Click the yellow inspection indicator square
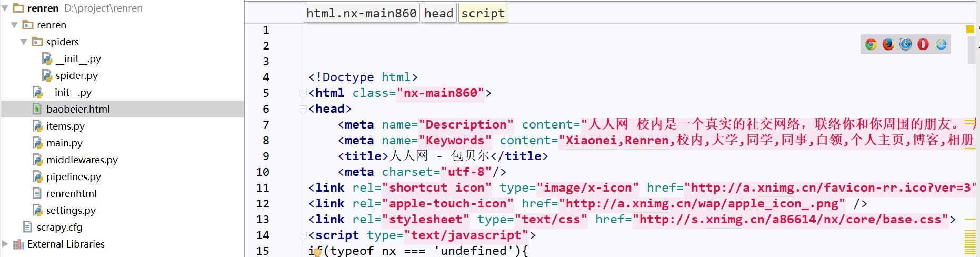The height and width of the screenshot is (257, 980). (970, 29)
